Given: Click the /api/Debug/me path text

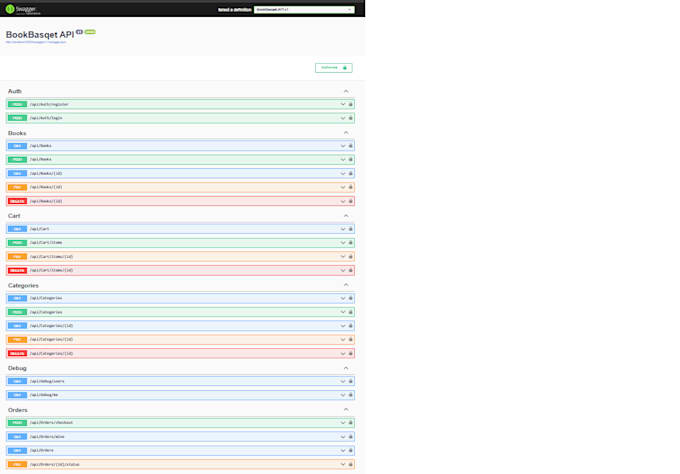Looking at the screenshot, I should [44, 395].
